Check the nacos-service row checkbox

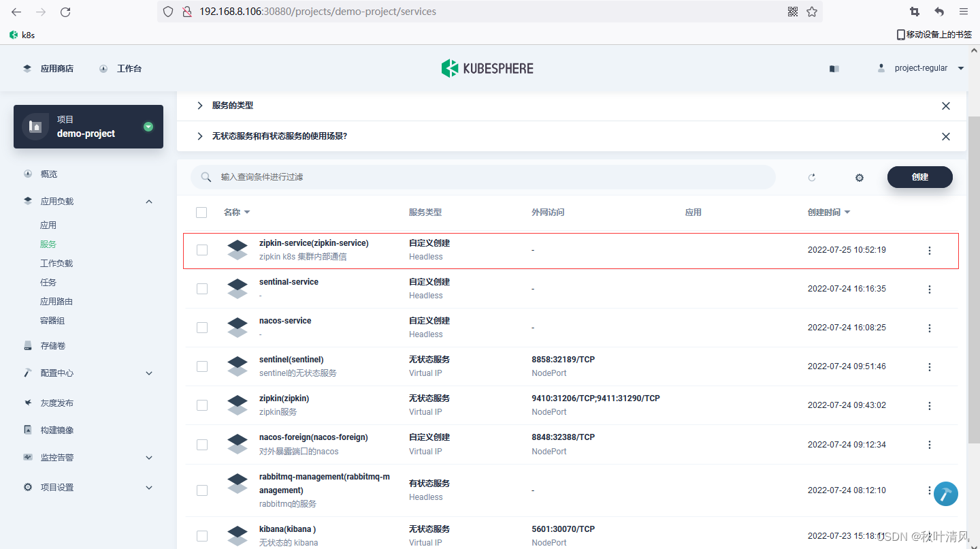click(202, 328)
